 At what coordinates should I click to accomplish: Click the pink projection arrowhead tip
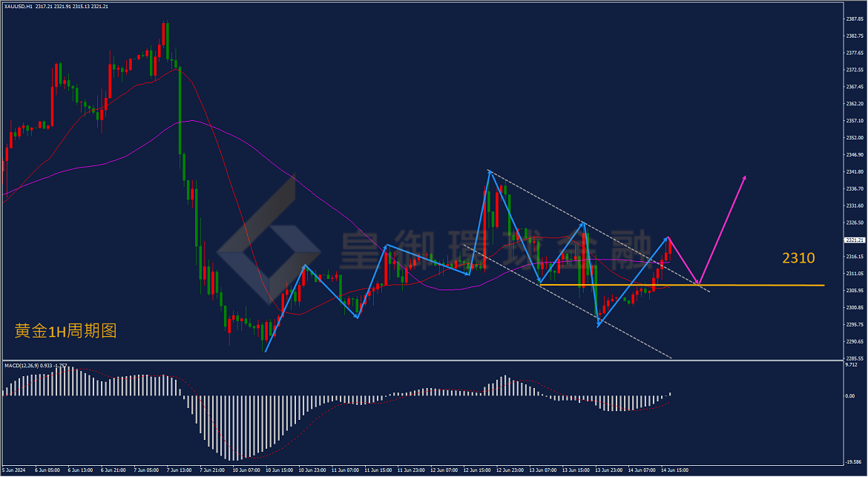coord(745,177)
